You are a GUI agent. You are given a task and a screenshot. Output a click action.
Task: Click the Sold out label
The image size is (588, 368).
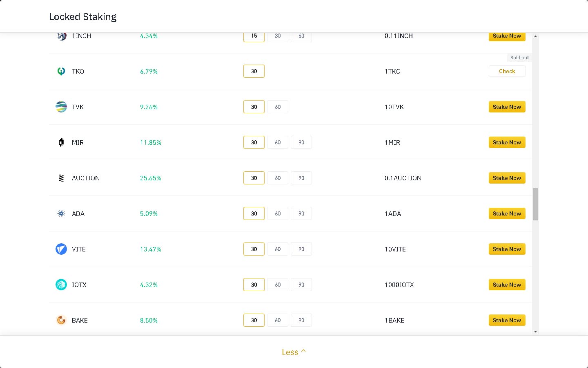tap(519, 58)
